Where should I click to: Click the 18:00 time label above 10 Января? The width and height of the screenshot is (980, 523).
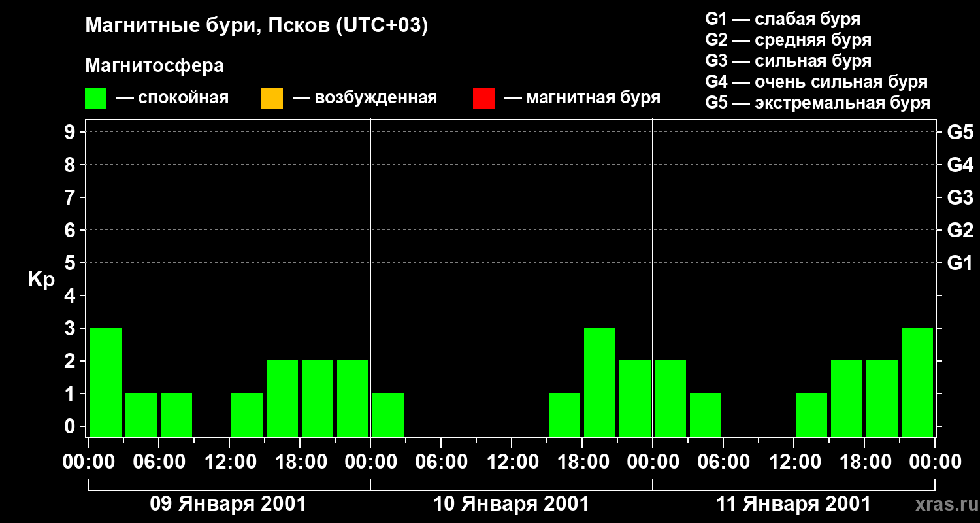pyautogui.click(x=582, y=462)
